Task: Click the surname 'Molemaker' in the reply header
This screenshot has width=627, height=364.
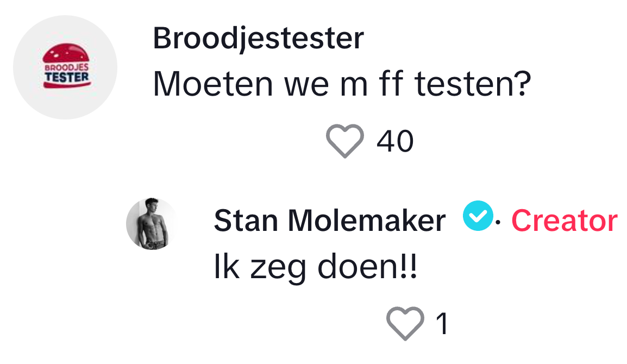Action: 366,221
